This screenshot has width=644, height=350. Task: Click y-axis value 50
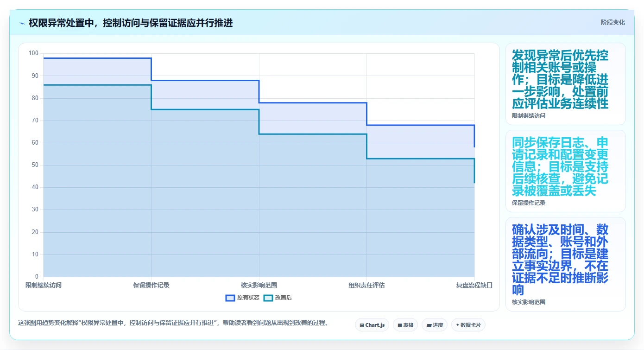[35, 165]
